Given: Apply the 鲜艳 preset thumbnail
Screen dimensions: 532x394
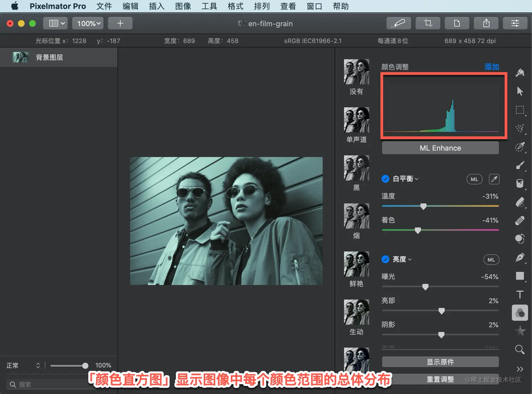Looking at the screenshot, I should 356,264.
